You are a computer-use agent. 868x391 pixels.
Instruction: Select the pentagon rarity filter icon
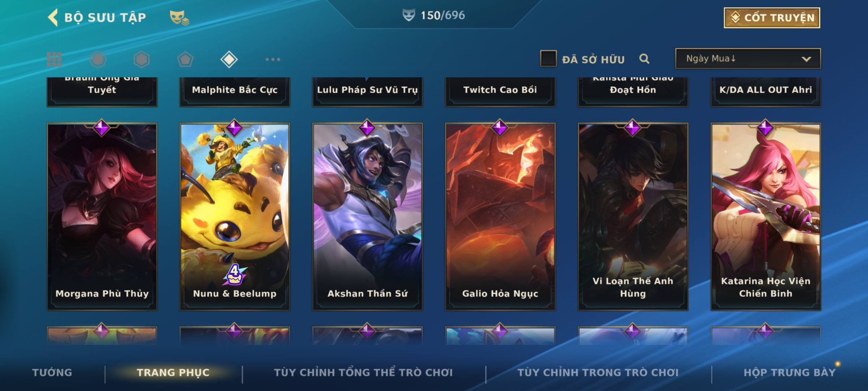tap(185, 59)
